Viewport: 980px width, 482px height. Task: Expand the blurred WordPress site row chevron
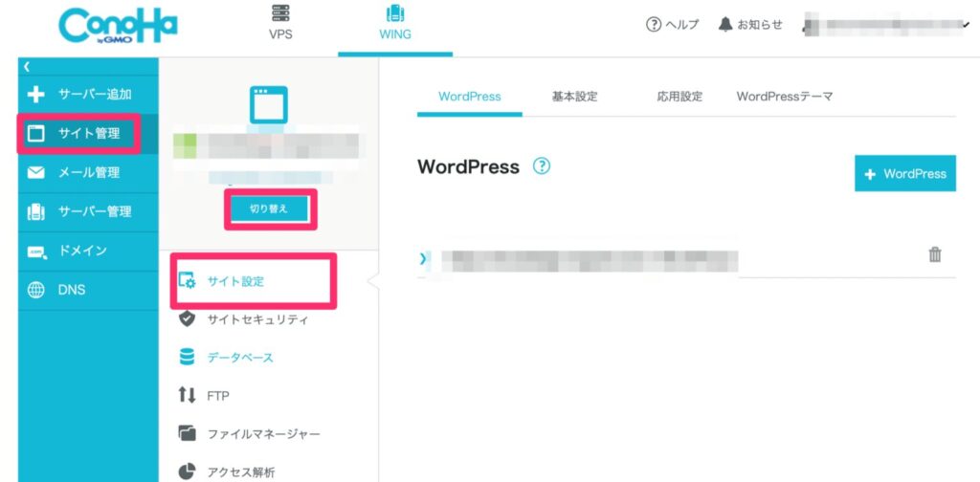(x=424, y=258)
